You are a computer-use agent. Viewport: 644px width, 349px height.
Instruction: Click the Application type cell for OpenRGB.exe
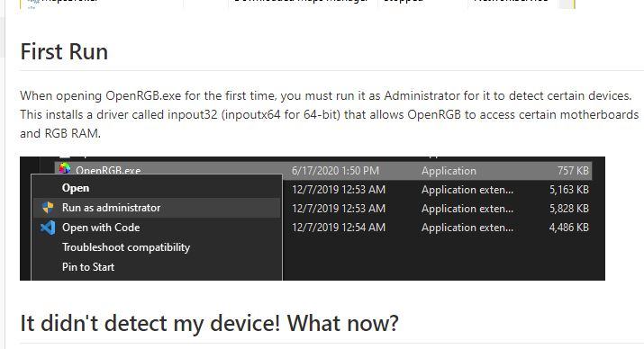[x=449, y=171]
